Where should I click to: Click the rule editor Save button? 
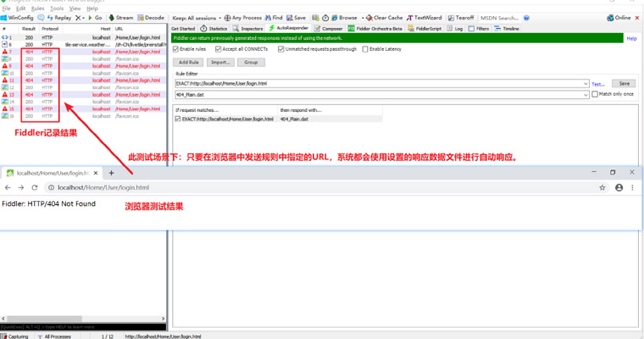[x=624, y=83]
